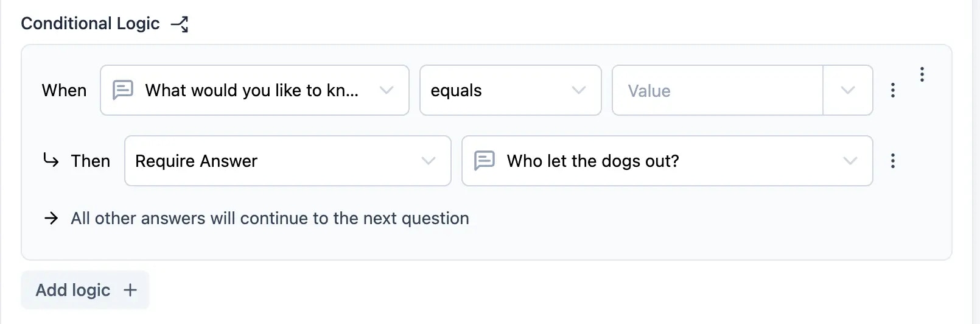Viewport: 980px width, 324px height.
Task: Expand the Value dropdown chevron
Action: (848, 90)
